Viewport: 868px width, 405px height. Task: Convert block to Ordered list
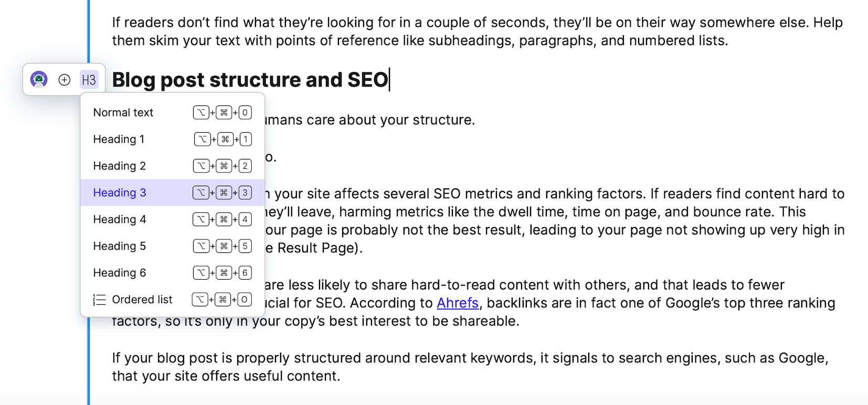click(142, 300)
